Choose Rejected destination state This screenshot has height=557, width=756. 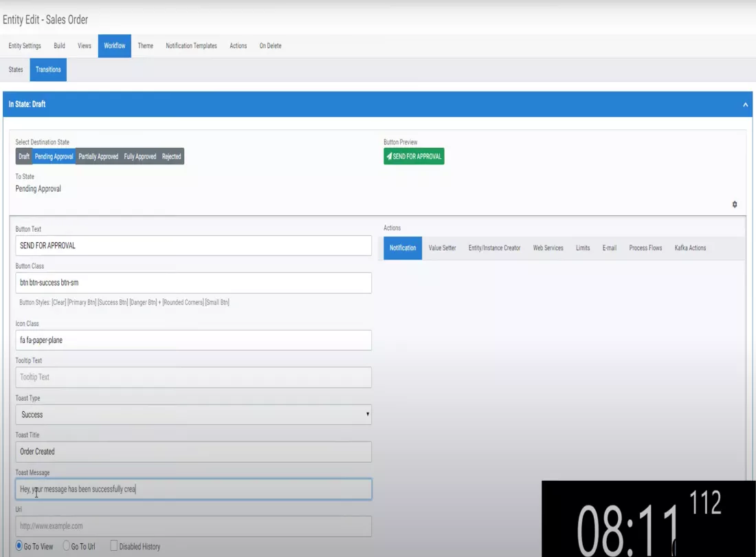[172, 156]
